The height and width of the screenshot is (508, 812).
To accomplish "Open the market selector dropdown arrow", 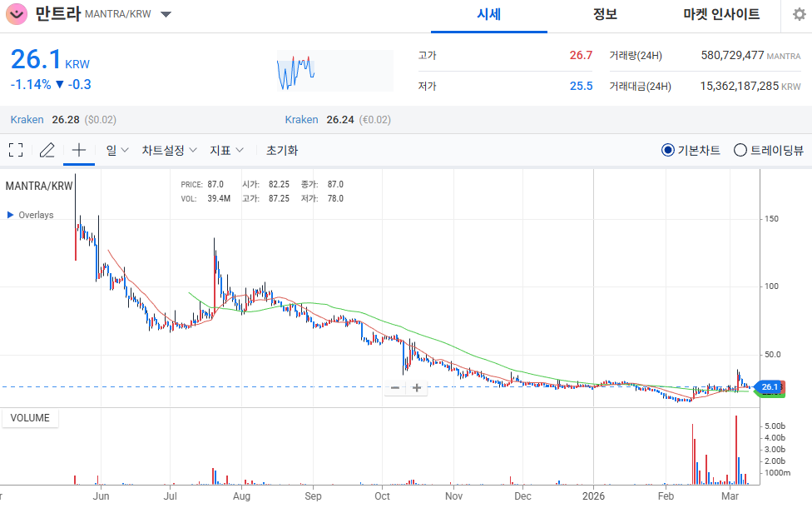I will click(166, 14).
